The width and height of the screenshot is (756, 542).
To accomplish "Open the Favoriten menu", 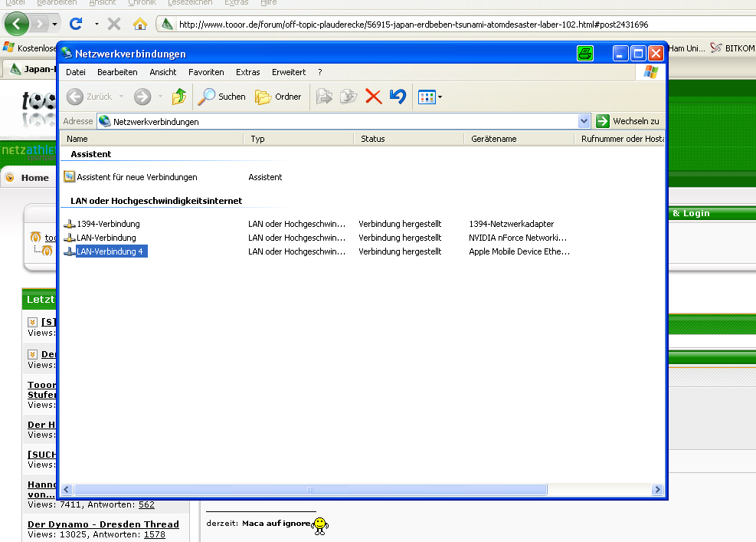I will point(206,72).
